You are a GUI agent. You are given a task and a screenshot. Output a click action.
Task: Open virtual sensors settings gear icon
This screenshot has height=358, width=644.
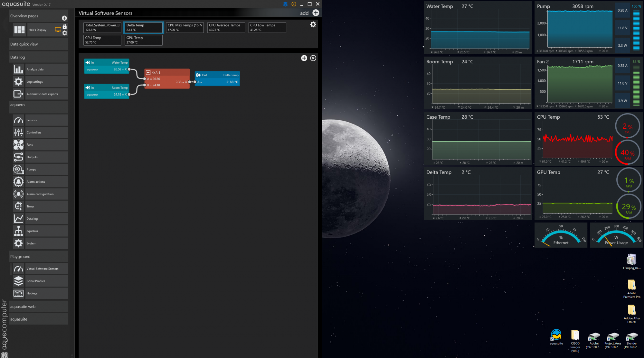coord(313,24)
